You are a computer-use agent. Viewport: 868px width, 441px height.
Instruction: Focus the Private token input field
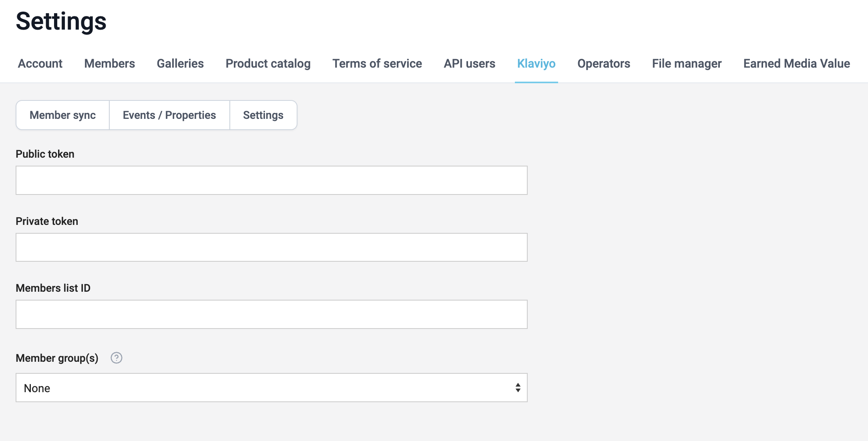[271, 247]
